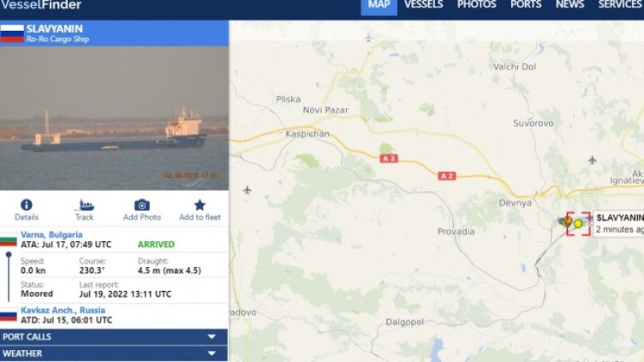Open Varna, Bulgaria port link

pyautogui.click(x=51, y=234)
